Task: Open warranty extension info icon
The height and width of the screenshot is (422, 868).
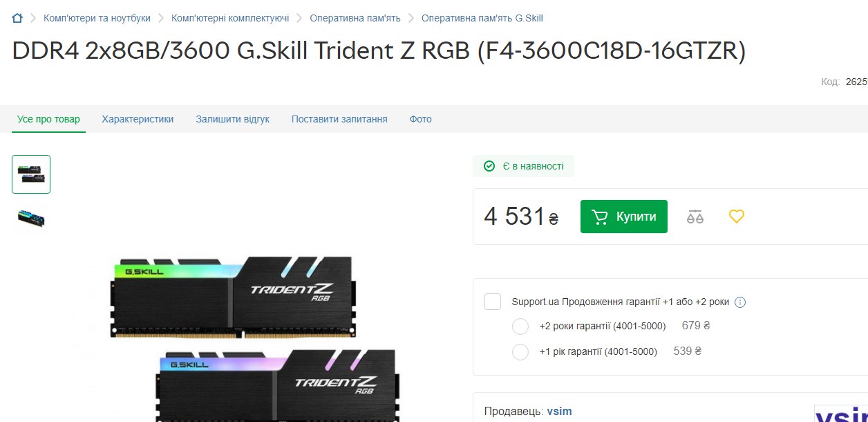Action: [740, 302]
